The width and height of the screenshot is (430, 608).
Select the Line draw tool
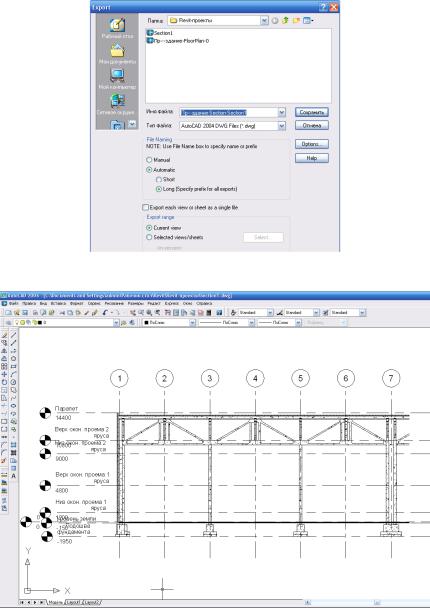point(14,335)
